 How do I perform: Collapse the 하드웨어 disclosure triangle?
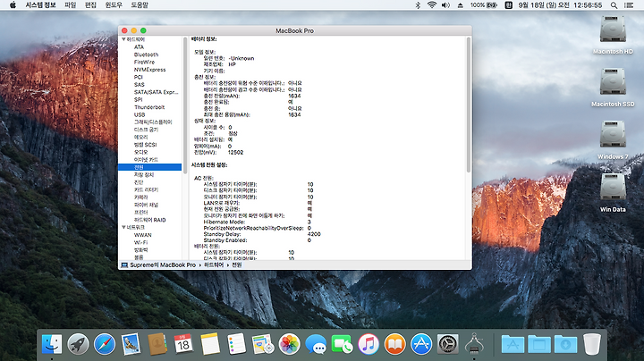point(123,39)
